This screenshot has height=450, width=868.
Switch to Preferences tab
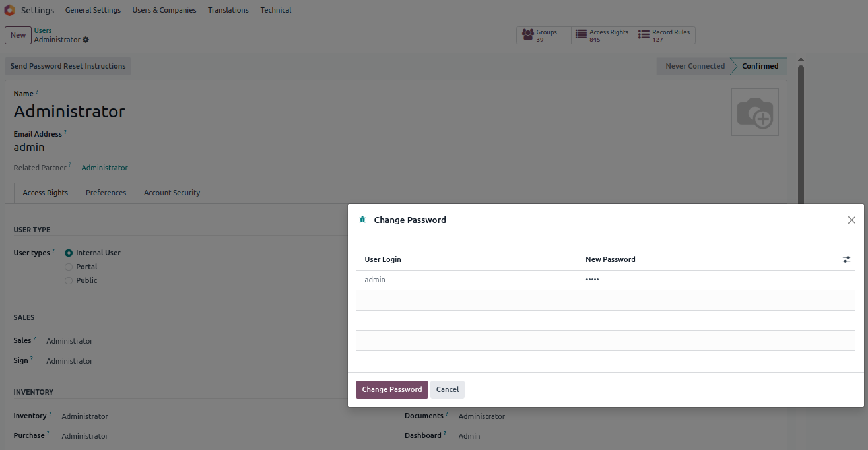click(106, 193)
